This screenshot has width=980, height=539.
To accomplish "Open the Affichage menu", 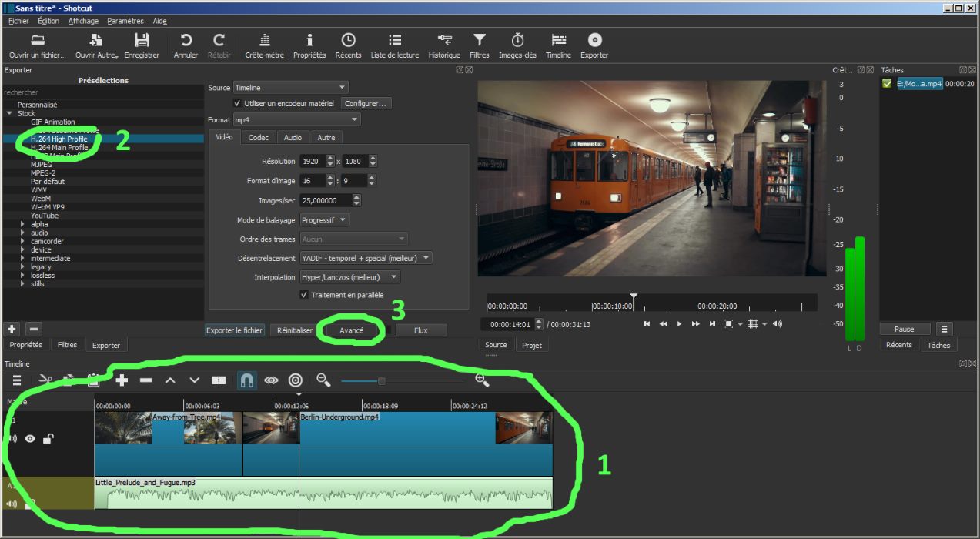I will click(x=83, y=22).
